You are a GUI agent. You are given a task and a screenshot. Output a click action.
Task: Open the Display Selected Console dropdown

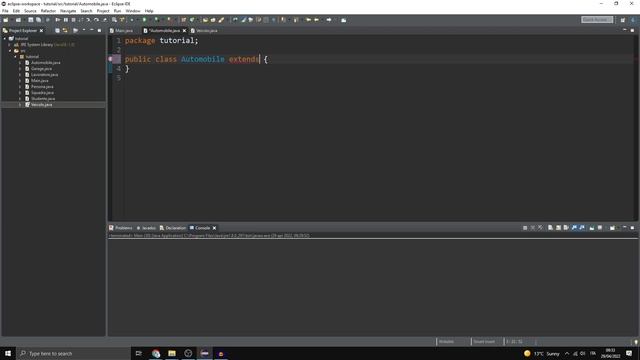[x=601, y=228]
